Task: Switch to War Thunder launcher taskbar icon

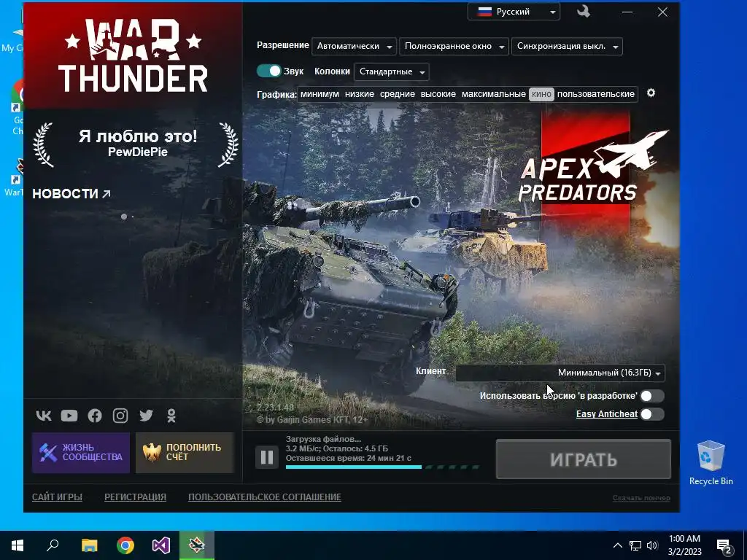Action: pos(197,545)
